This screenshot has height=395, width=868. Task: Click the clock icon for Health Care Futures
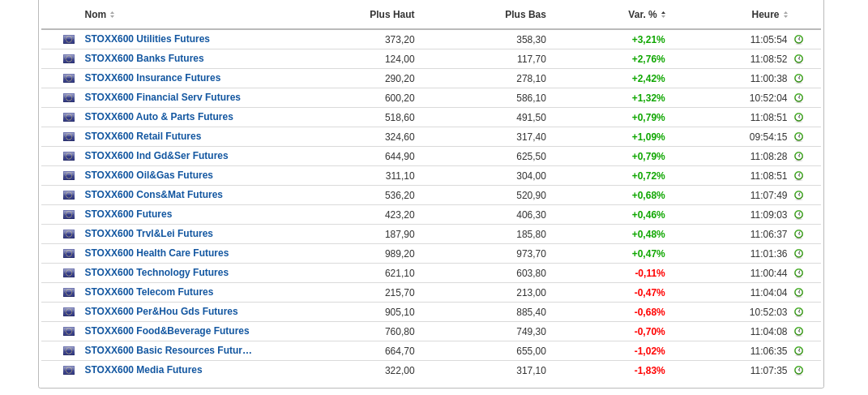(798, 254)
